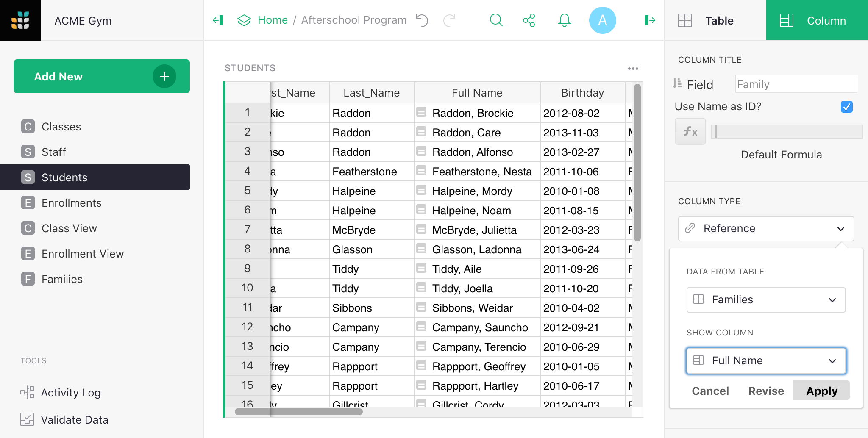868x438 pixels.
Task: Open the share icon menu
Action: tap(529, 20)
